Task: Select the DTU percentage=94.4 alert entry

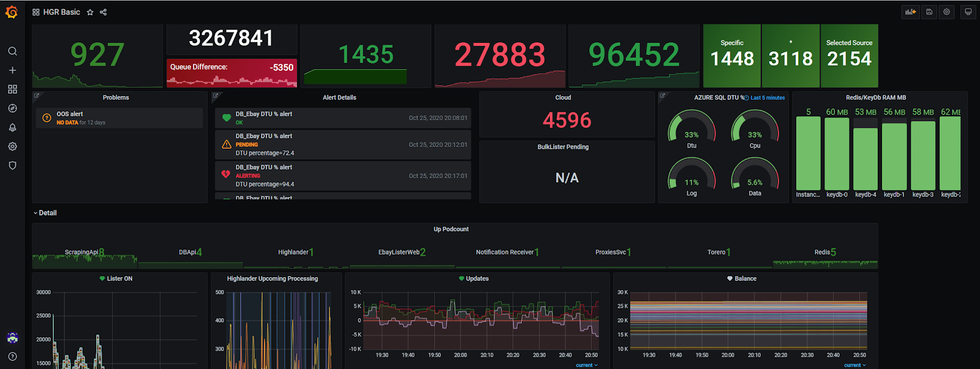Action: click(x=343, y=176)
